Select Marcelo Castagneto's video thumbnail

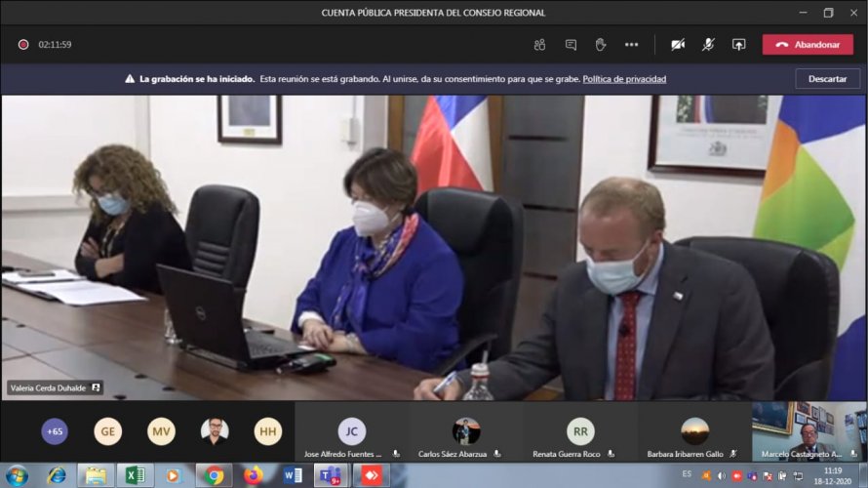[x=809, y=431]
